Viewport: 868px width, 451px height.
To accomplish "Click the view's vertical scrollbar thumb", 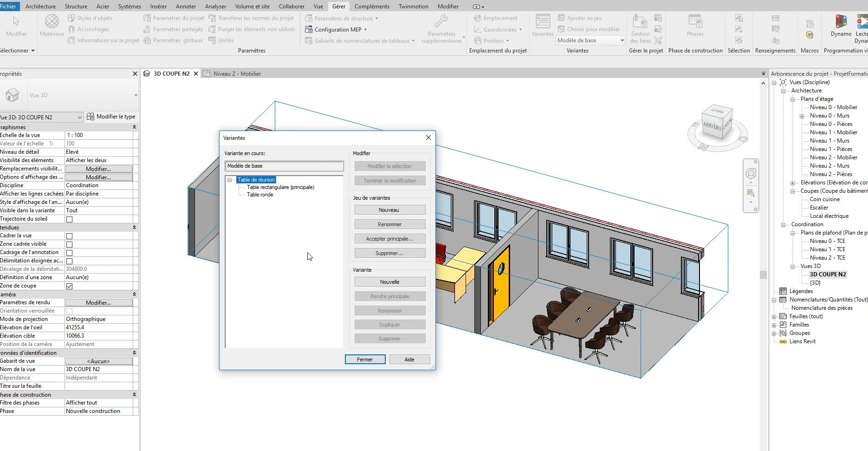I will coord(763,274).
